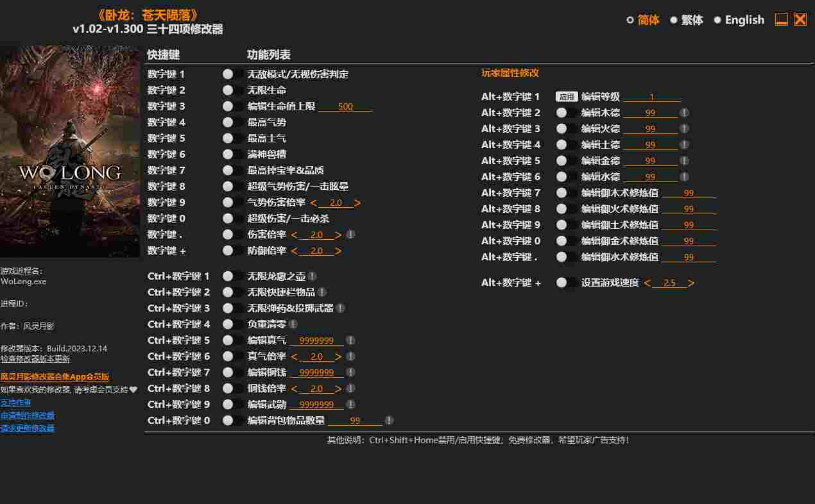Toggle 满神兽槽 switch
Image resolution: width=815 pixels, height=504 pixels.
[x=232, y=155]
